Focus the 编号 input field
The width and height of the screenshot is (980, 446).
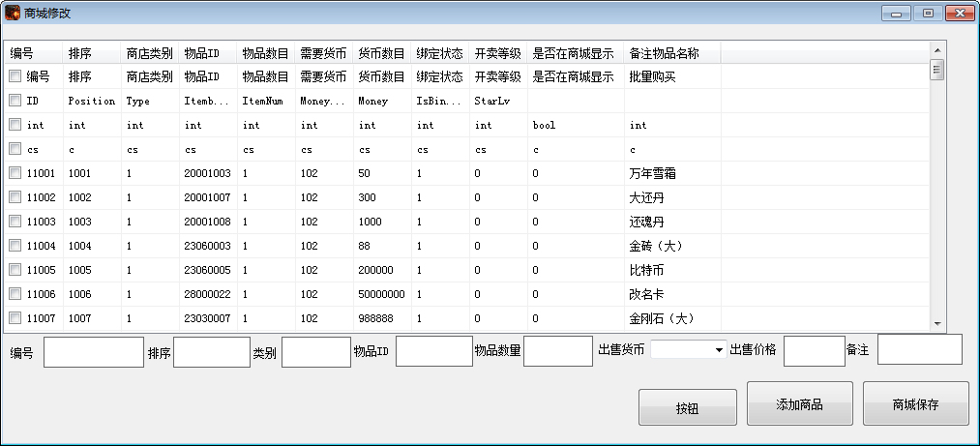pyautogui.click(x=93, y=351)
